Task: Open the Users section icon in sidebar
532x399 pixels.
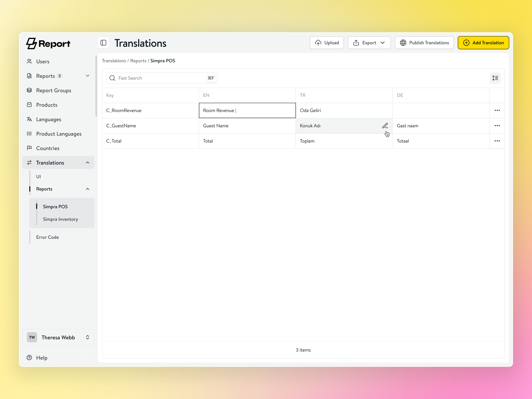Action: [29, 61]
